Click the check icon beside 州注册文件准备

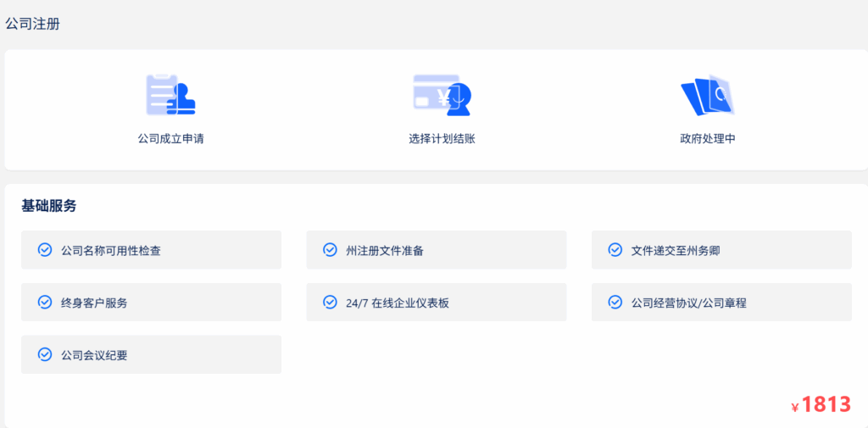[x=330, y=250]
